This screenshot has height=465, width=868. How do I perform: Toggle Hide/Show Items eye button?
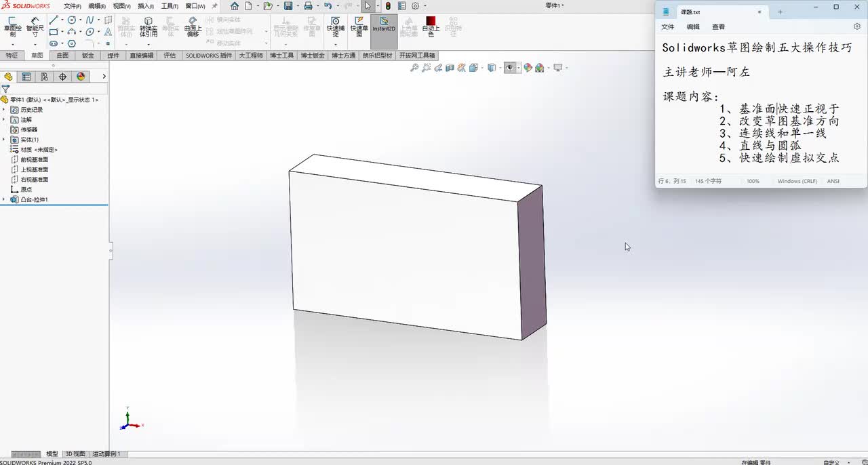pos(509,68)
